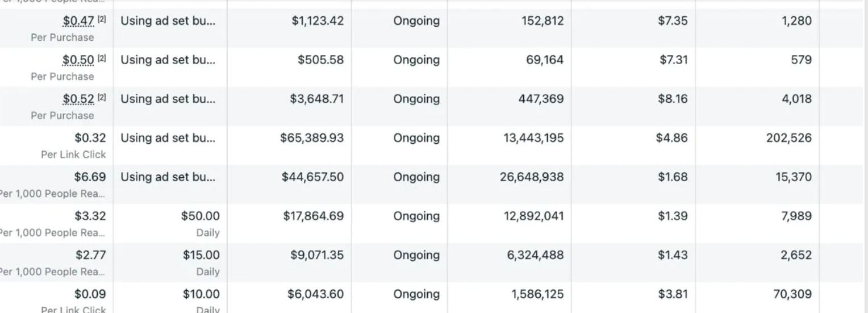Image resolution: width=868 pixels, height=313 pixels.
Task: Click the 202,526 value cell
Action: tap(788, 138)
